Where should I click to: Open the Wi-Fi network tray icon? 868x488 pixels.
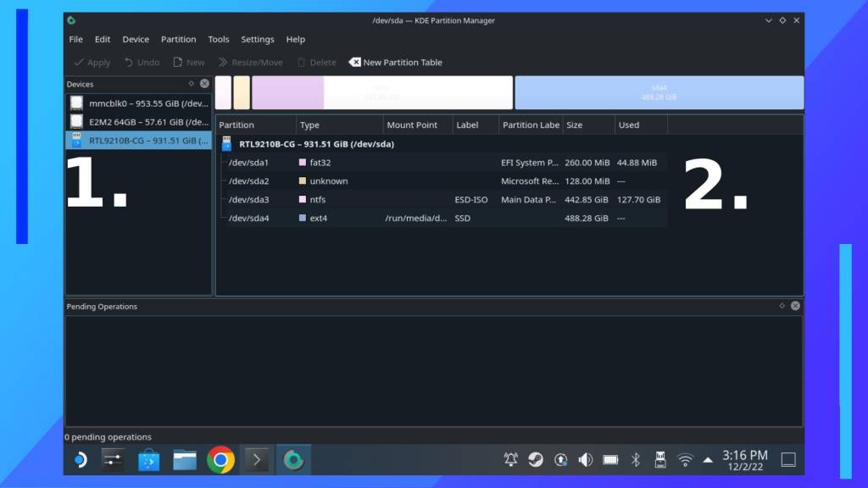tap(685, 460)
